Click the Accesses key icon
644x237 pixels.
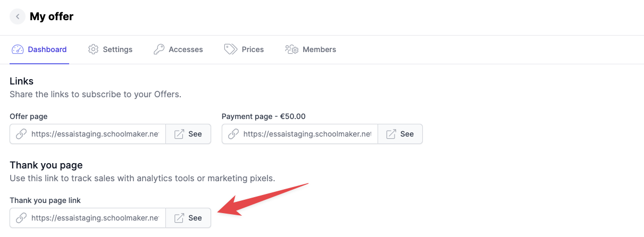[x=159, y=49]
